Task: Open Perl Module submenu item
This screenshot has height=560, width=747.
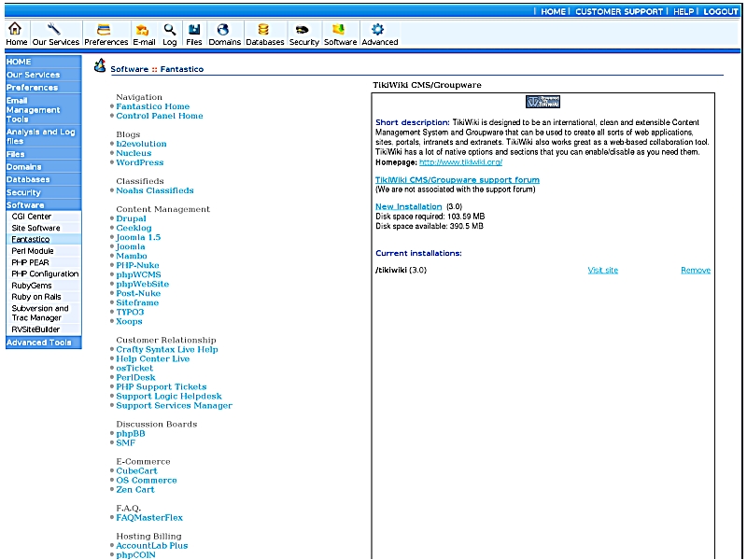Action: (33, 251)
